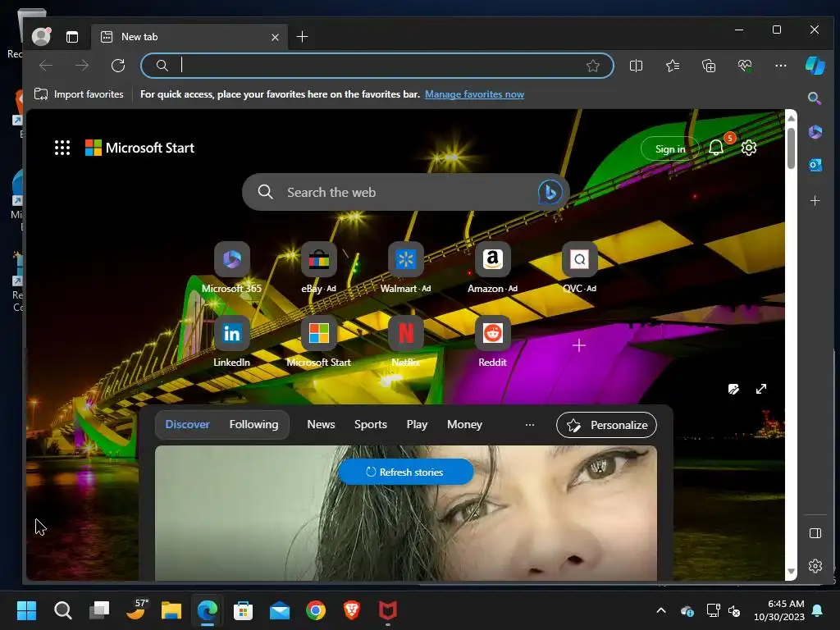Click the page vertical scrollbar thumb

791,148
